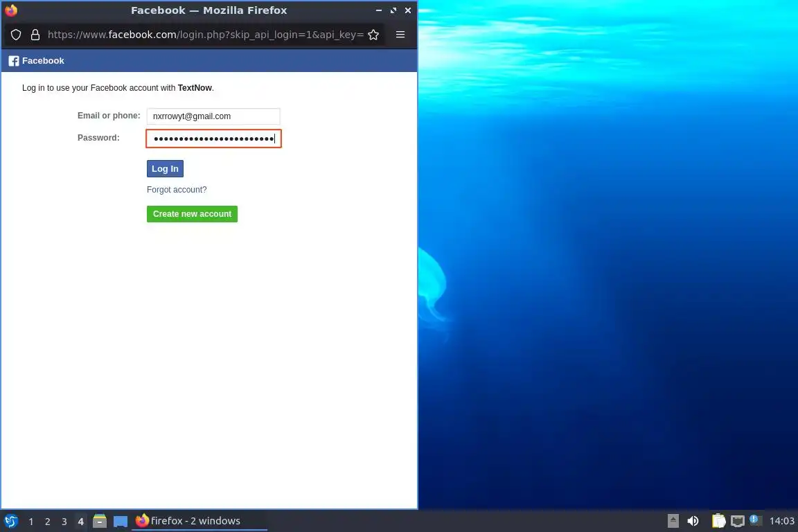The image size is (798, 532).
Task: Close the Firefox window
Action: pos(407,10)
